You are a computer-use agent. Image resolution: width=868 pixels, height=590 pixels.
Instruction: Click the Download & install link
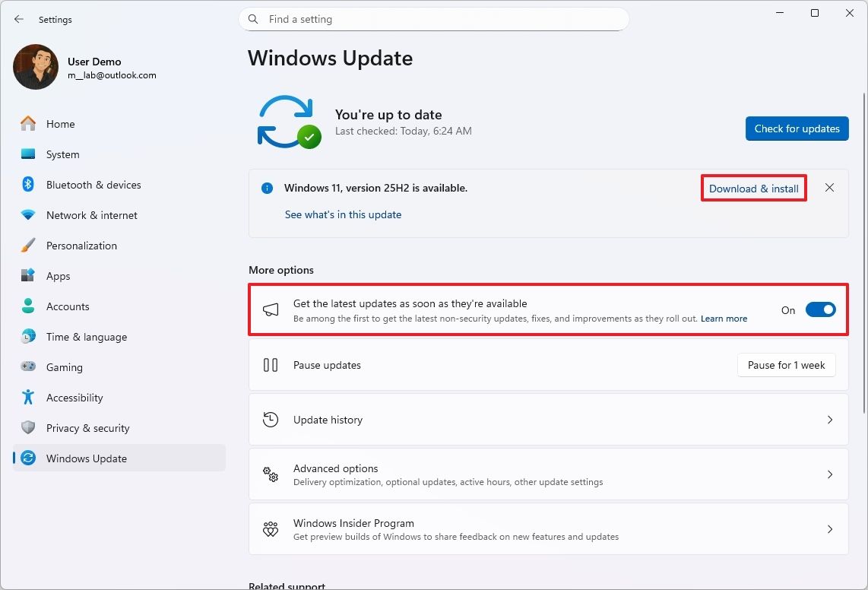(753, 187)
